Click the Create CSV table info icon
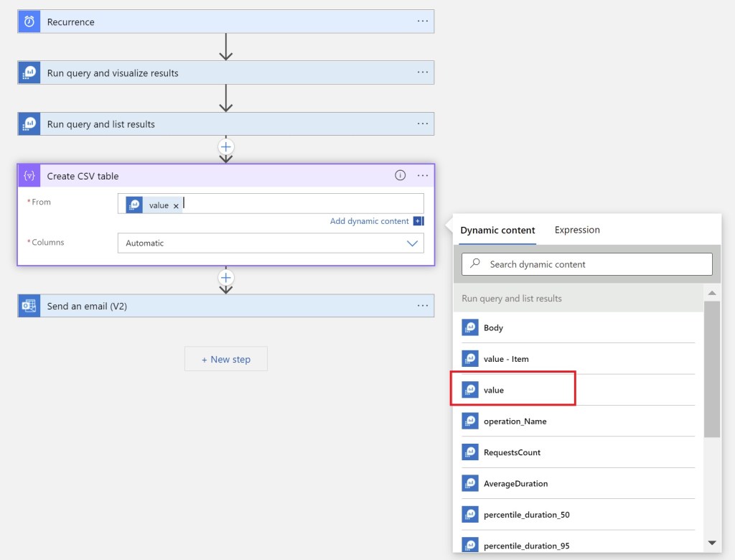Viewport: 735px width, 560px height. click(x=401, y=176)
